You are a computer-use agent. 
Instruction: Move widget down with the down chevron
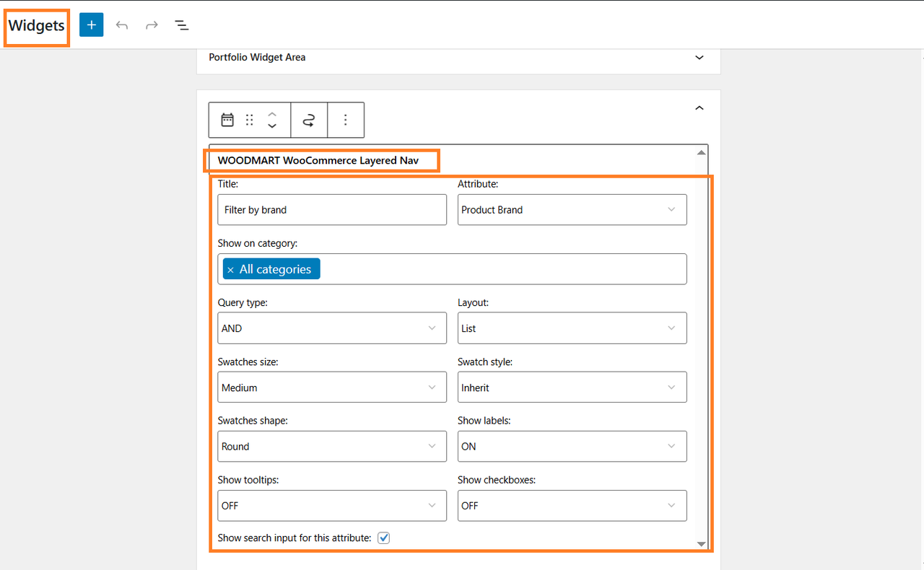pos(272,126)
